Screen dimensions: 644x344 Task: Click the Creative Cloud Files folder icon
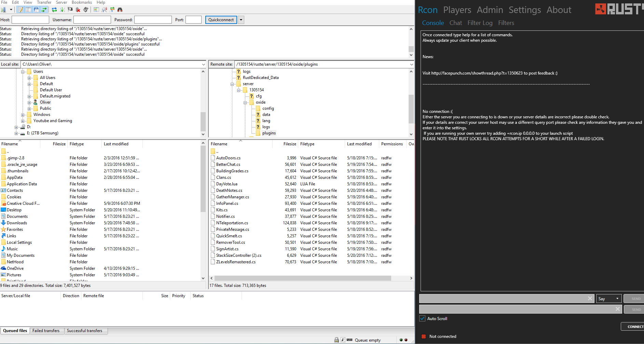[x=3, y=203]
